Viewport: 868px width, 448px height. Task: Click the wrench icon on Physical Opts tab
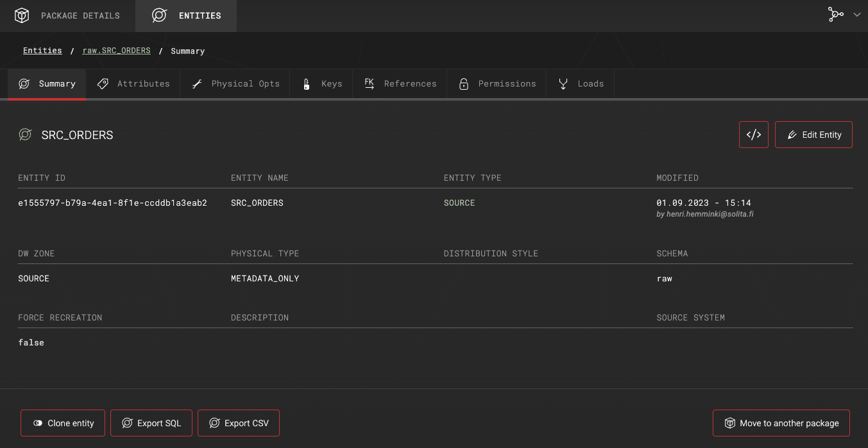tap(197, 83)
